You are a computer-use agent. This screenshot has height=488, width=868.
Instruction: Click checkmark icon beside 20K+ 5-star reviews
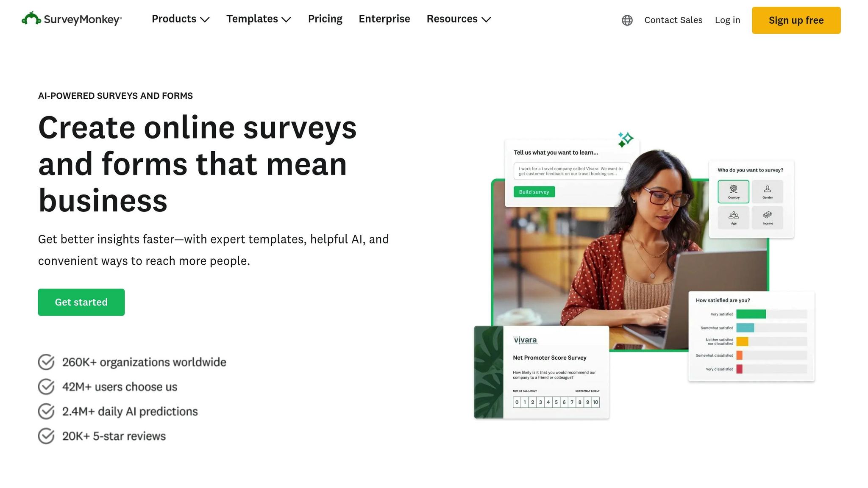click(46, 436)
